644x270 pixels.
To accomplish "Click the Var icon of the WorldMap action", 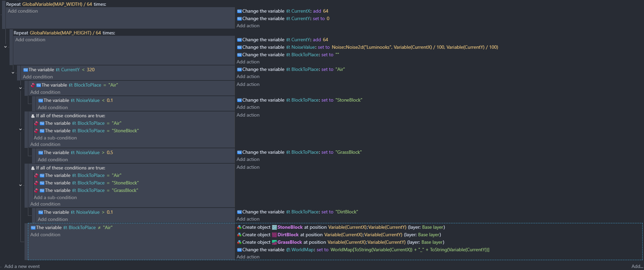I will [239, 250].
